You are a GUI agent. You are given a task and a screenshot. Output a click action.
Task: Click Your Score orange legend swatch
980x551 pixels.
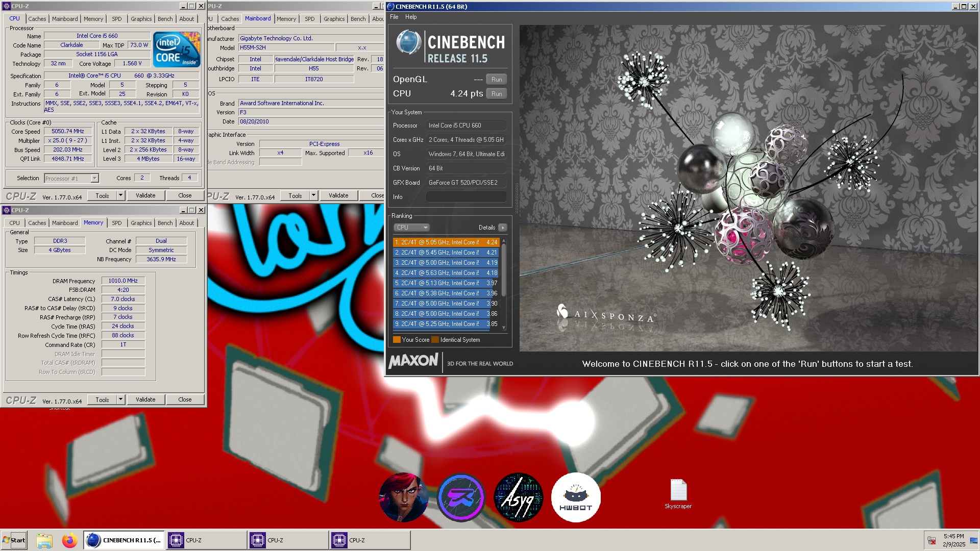click(x=397, y=340)
